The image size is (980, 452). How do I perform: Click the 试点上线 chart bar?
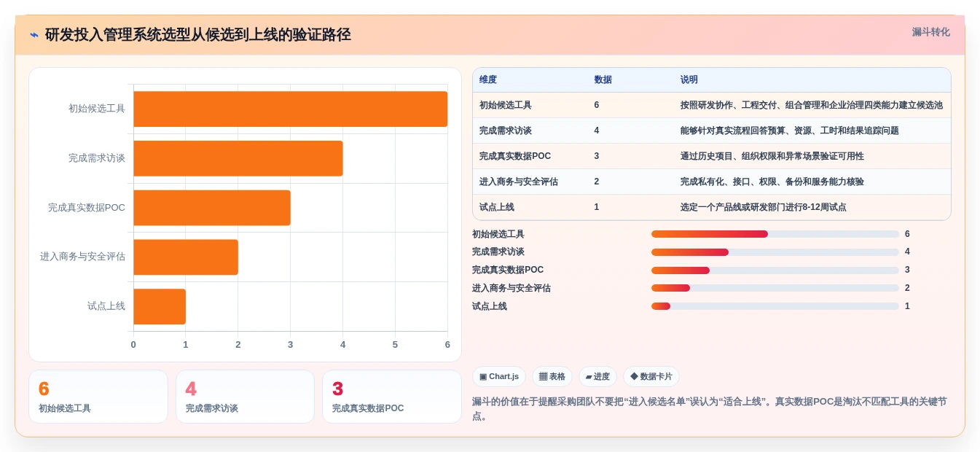(160, 306)
